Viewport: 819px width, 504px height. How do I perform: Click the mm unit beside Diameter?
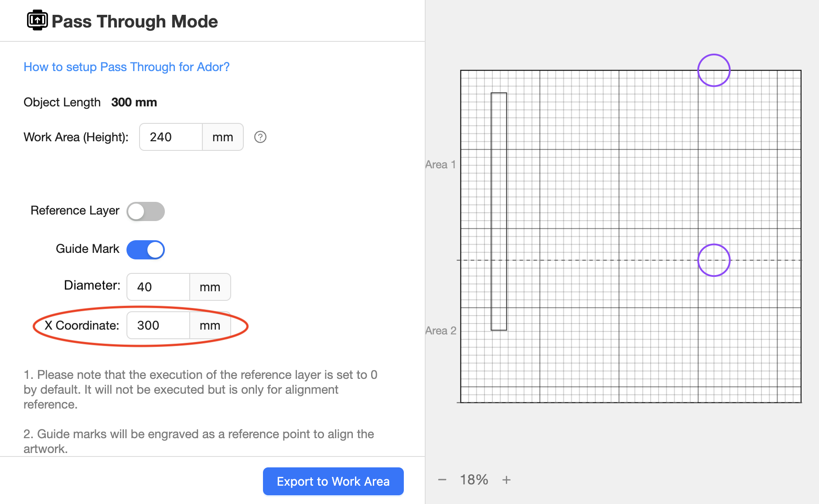(210, 287)
